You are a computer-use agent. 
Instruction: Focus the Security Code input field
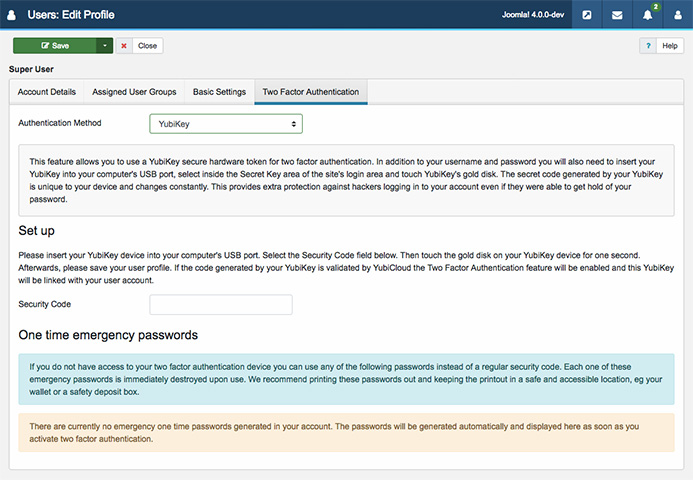(x=220, y=304)
